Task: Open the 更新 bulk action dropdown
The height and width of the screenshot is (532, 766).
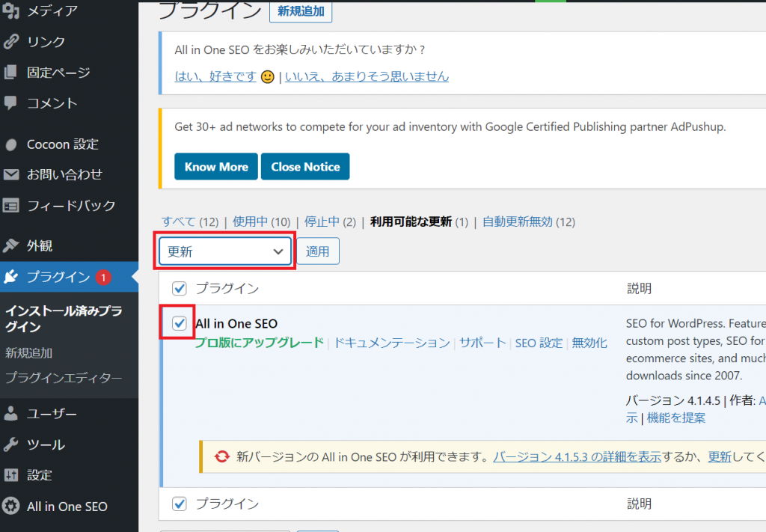Action: (x=224, y=251)
